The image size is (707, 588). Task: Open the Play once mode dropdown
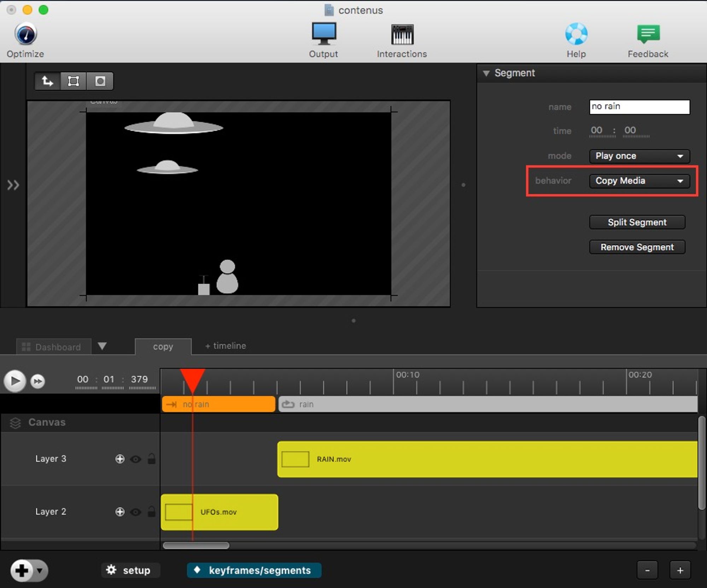(x=639, y=156)
